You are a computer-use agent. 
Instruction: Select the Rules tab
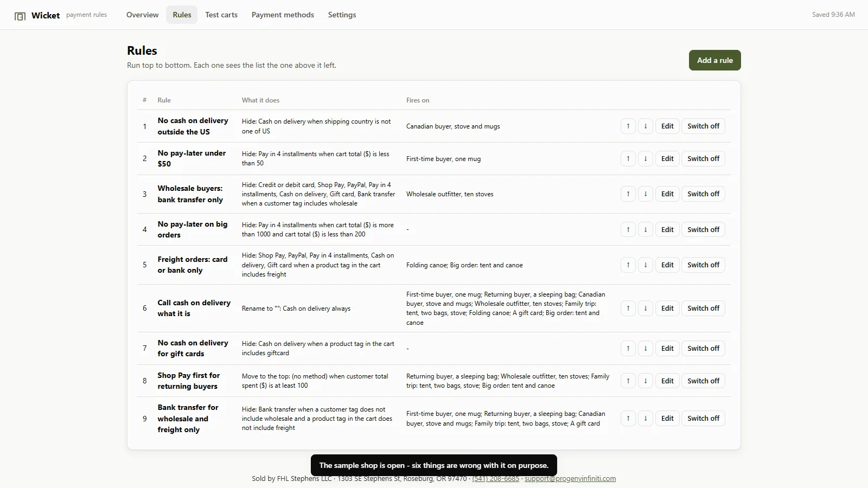coord(182,15)
